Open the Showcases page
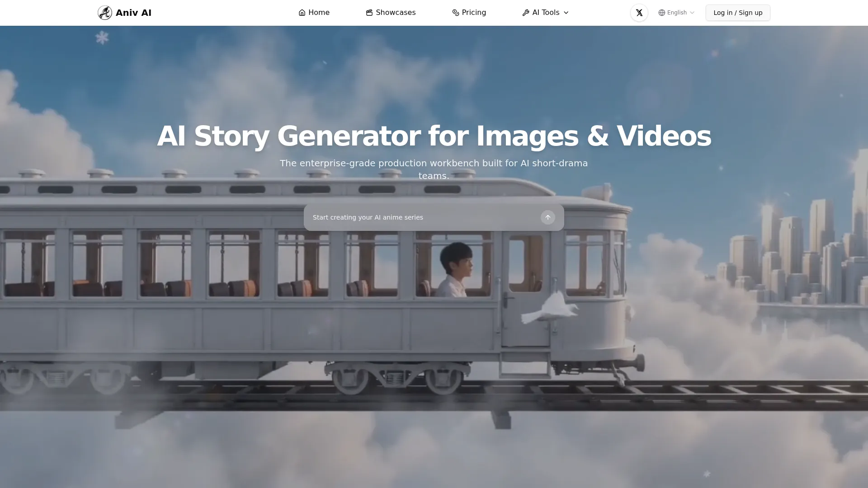The image size is (868, 488). tap(391, 13)
